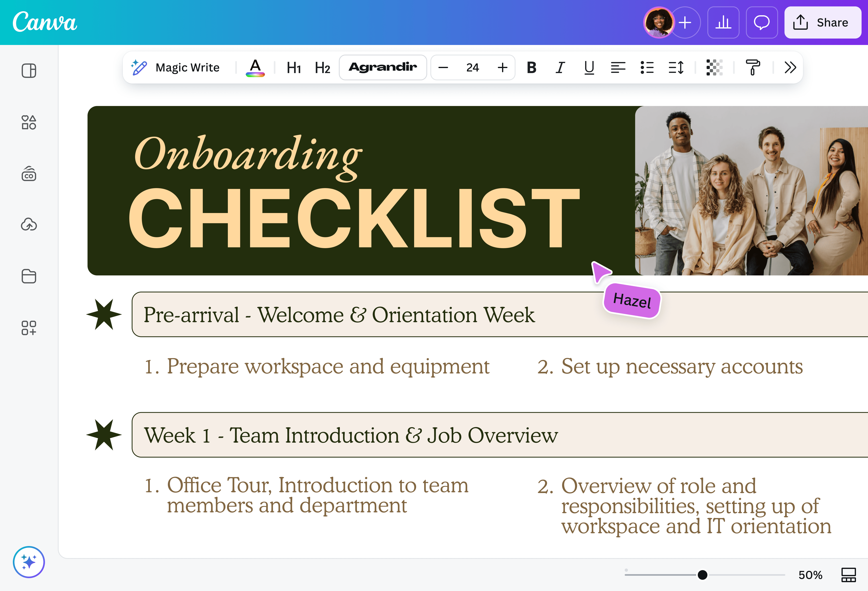Open the line spacing options

[x=676, y=68]
